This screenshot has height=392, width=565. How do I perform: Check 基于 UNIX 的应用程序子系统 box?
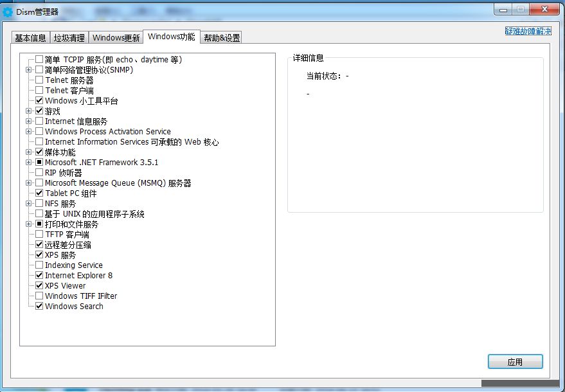[x=39, y=213]
